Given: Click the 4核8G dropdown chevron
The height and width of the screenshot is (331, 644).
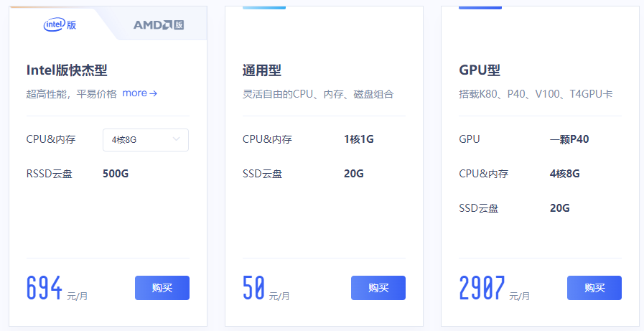Looking at the screenshot, I should (x=176, y=139).
